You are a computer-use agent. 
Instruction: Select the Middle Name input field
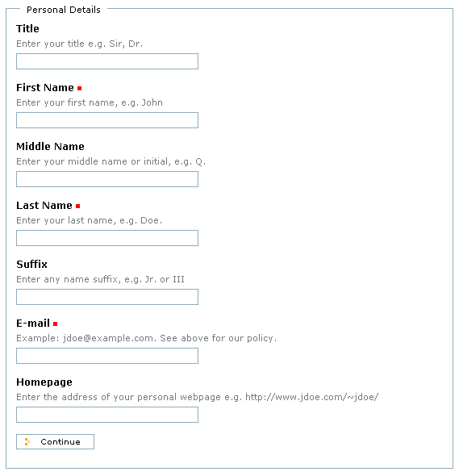tap(107, 179)
